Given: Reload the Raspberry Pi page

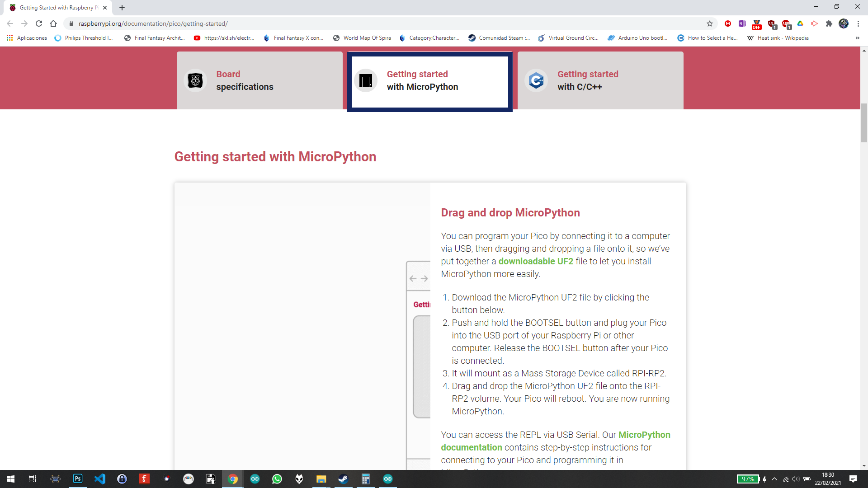Looking at the screenshot, I should click(x=39, y=23).
